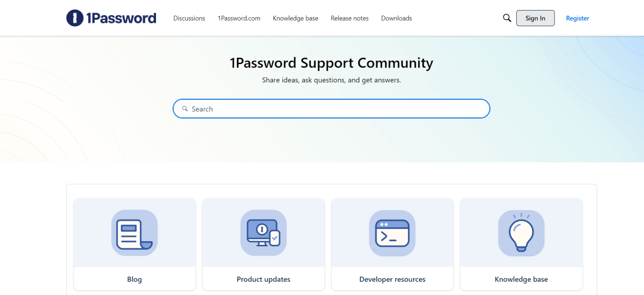Navigate to 1Password.com from the top bar

[x=238, y=18]
